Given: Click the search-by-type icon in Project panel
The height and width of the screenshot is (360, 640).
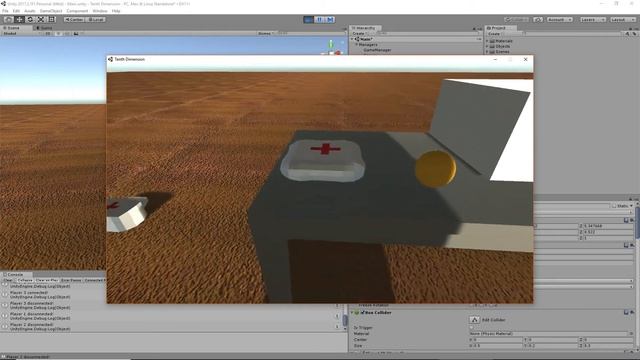Looking at the screenshot, I should [627, 33].
